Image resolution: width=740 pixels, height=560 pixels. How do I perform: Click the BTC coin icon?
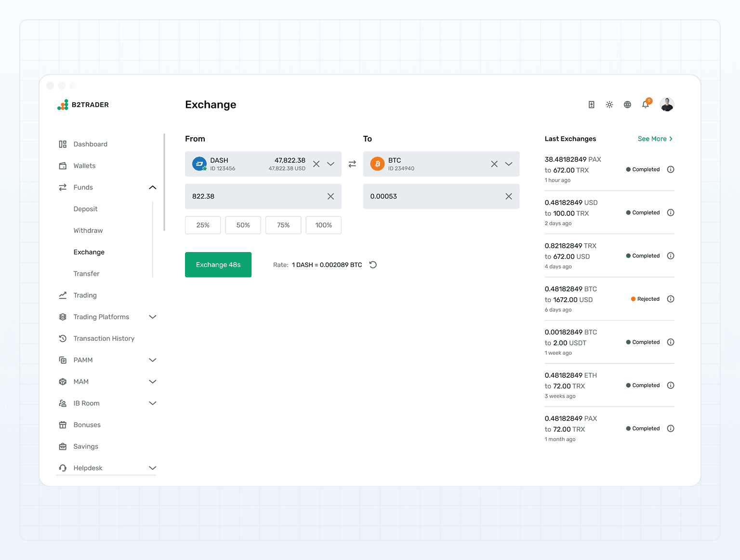(x=378, y=164)
